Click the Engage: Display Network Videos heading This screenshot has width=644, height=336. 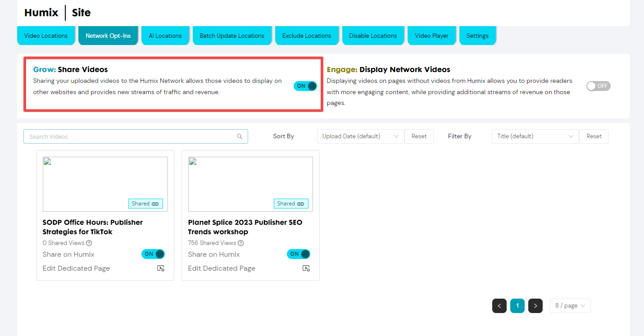pyautogui.click(x=389, y=69)
